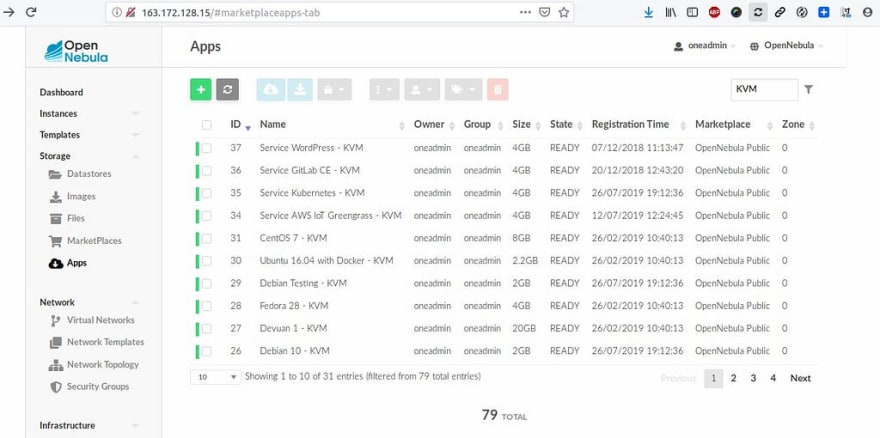Open Debian 10 - KVM app entry

click(x=295, y=351)
